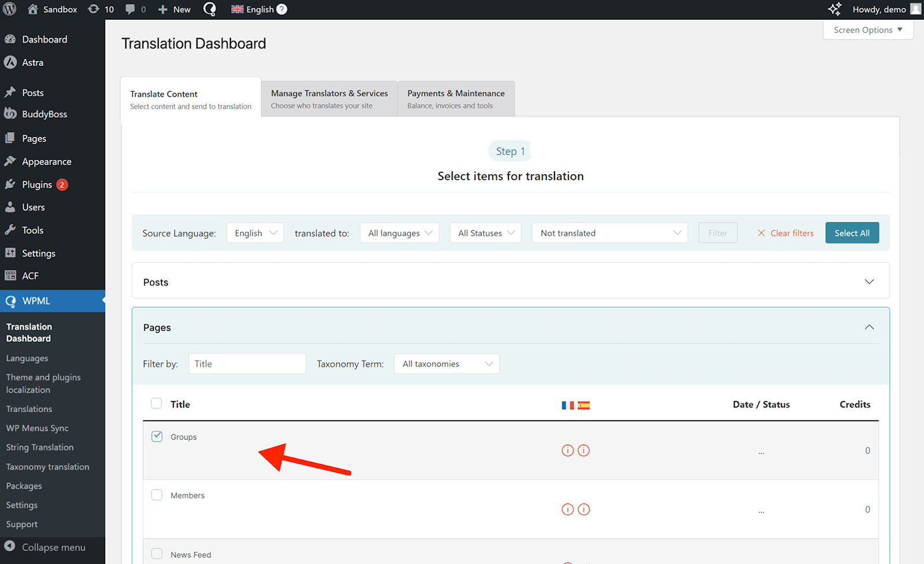This screenshot has width=924, height=564.
Task: Open the Screen Options panel
Action: point(867,30)
